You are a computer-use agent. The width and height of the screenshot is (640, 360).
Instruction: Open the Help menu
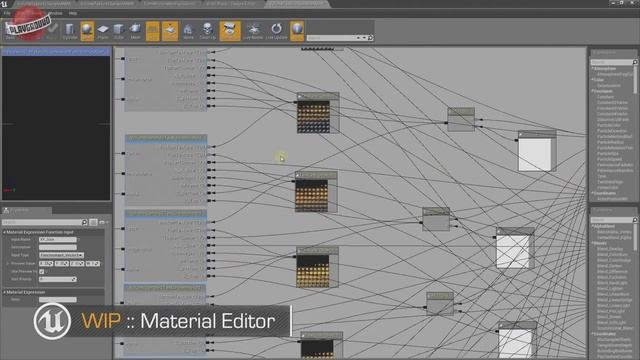click(x=73, y=13)
